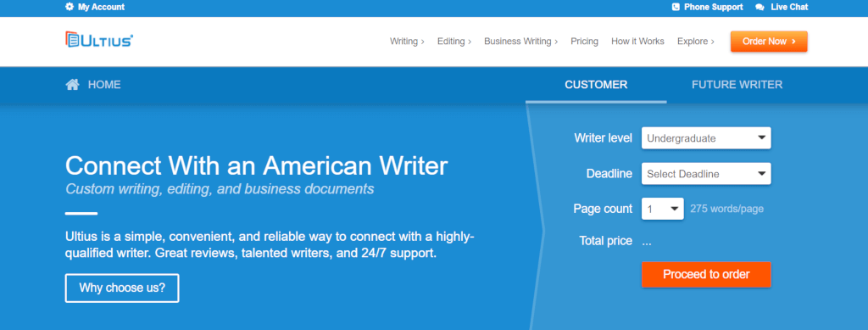Expand the Editing menu
Viewport: 868px width, 330px height.
click(454, 42)
